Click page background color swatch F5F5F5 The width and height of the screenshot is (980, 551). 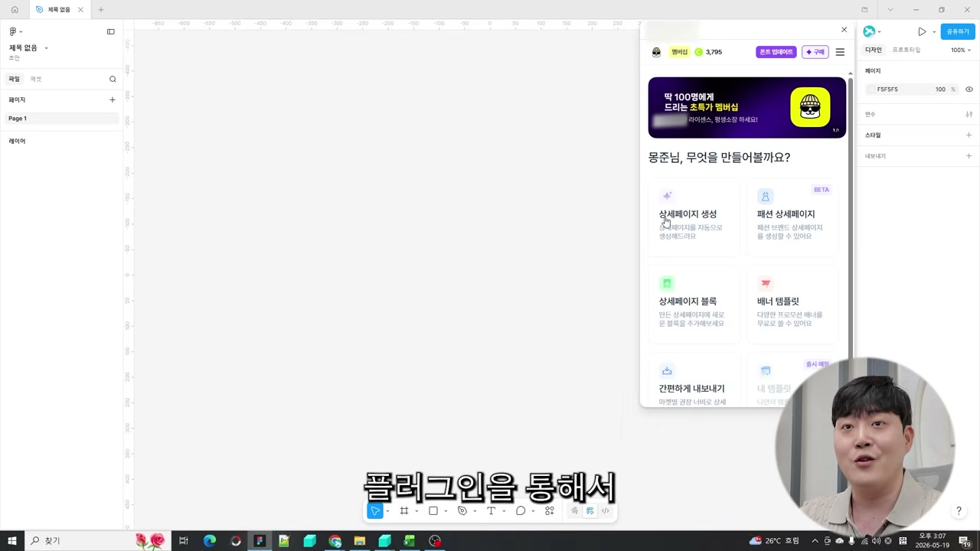(x=871, y=90)
